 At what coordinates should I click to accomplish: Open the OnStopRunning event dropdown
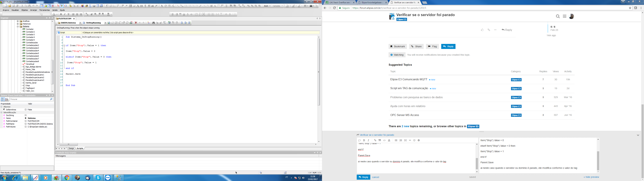click(x=105, y=23)
